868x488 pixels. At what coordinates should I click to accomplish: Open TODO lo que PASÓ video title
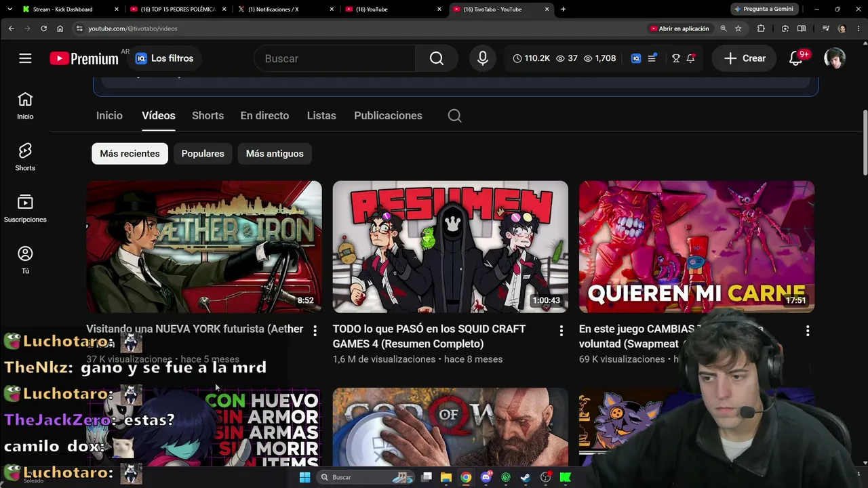pyautogui.click(x=429, y=336)
